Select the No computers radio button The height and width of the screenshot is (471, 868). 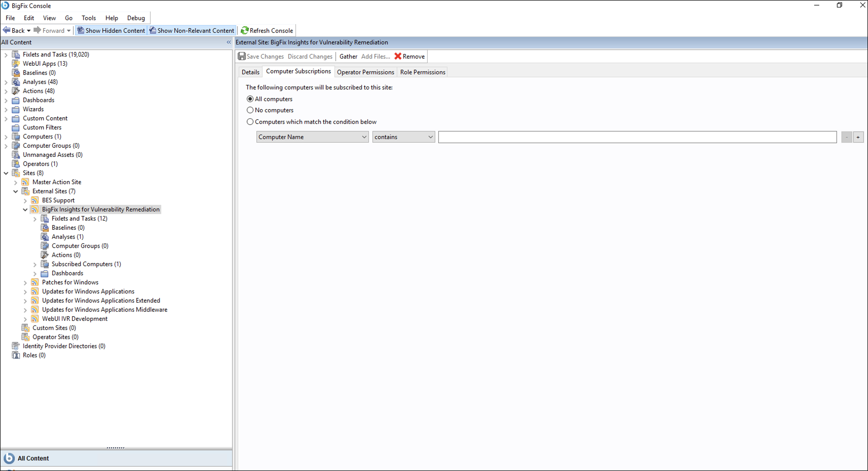point(250,110)
